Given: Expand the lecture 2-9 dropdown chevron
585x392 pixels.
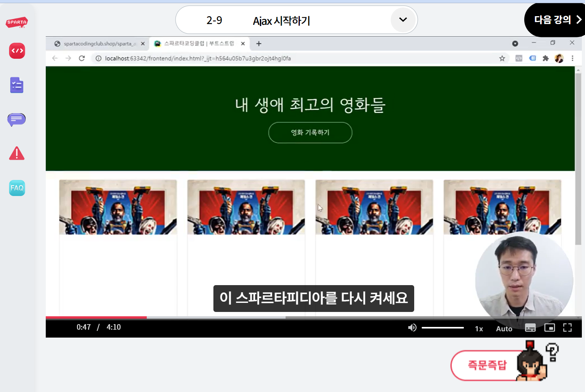Looking at the screenshot, I should click(x=403, y=20).
